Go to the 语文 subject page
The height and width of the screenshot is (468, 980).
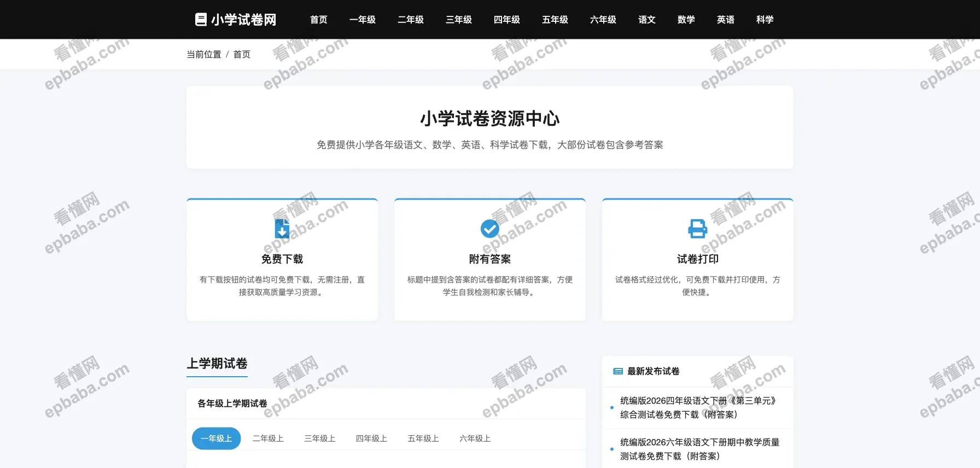click(647, 20)
